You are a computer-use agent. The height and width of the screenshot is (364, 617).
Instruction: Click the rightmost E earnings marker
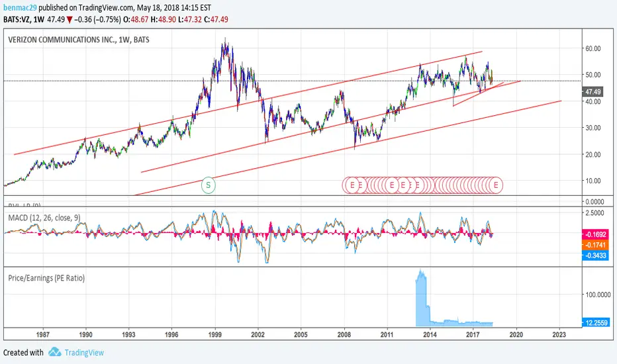click(496, 185)
